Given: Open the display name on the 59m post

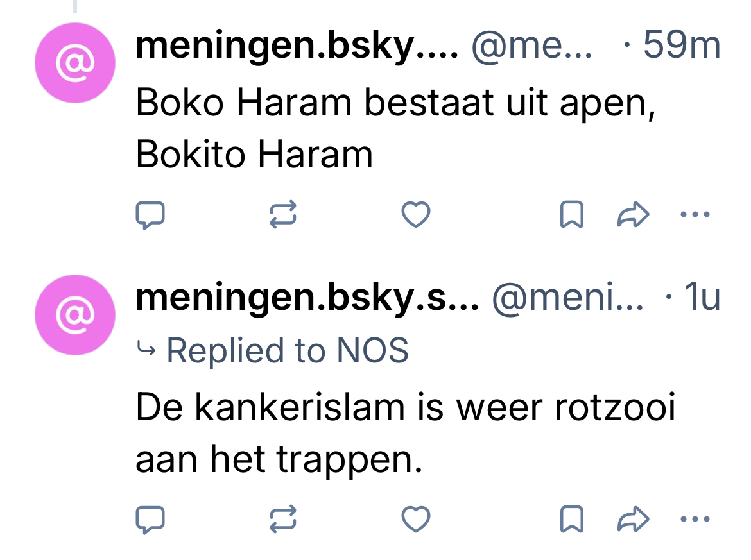Looking at the screenshot, I should [x=297, y=46].
